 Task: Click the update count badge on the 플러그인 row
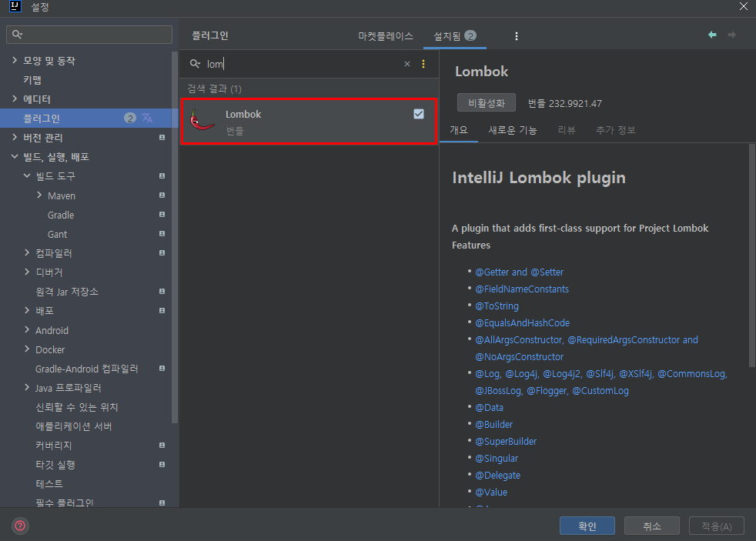129,118
